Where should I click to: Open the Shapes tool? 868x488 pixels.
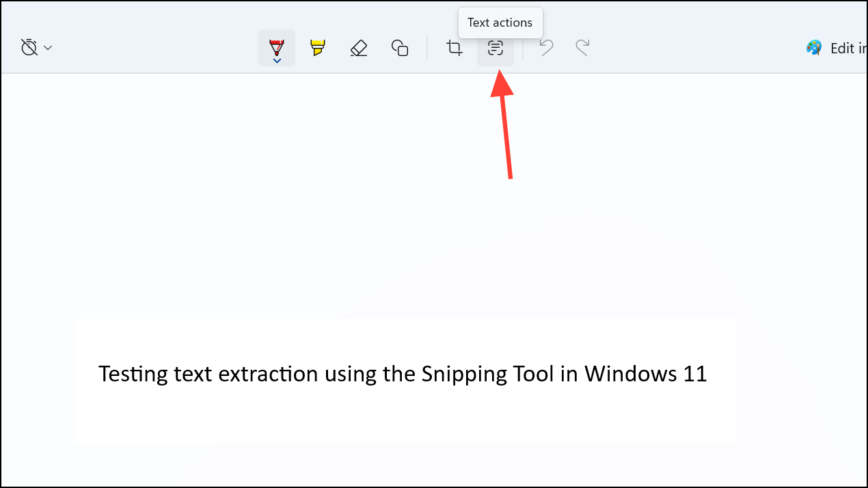click(399, 48)
